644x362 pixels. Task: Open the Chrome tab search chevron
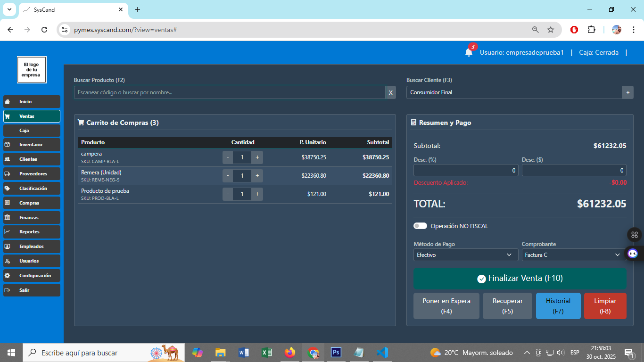(9, 9)
